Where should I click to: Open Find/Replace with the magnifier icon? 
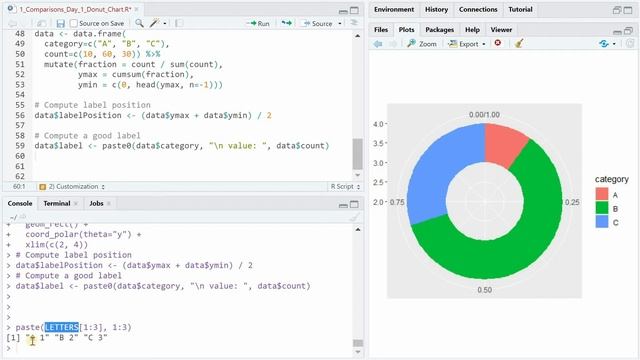click(x=139, y=23)
